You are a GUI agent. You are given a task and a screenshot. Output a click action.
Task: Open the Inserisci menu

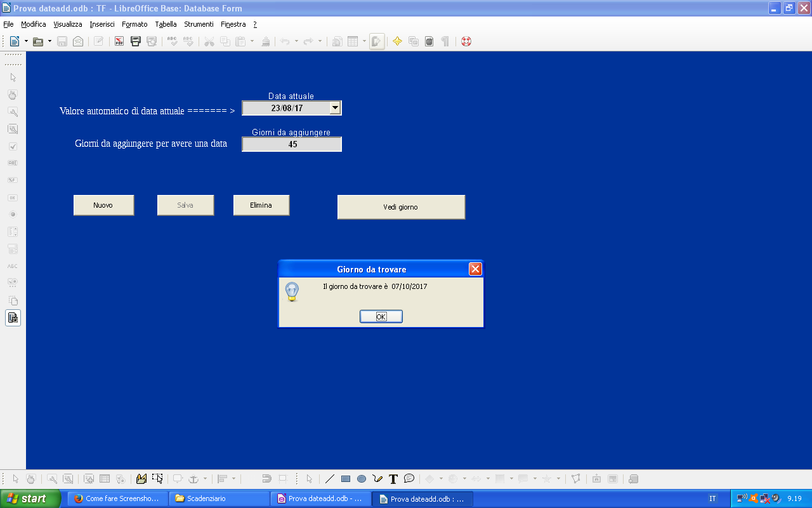pyautogui.click(x=102, y=24)
